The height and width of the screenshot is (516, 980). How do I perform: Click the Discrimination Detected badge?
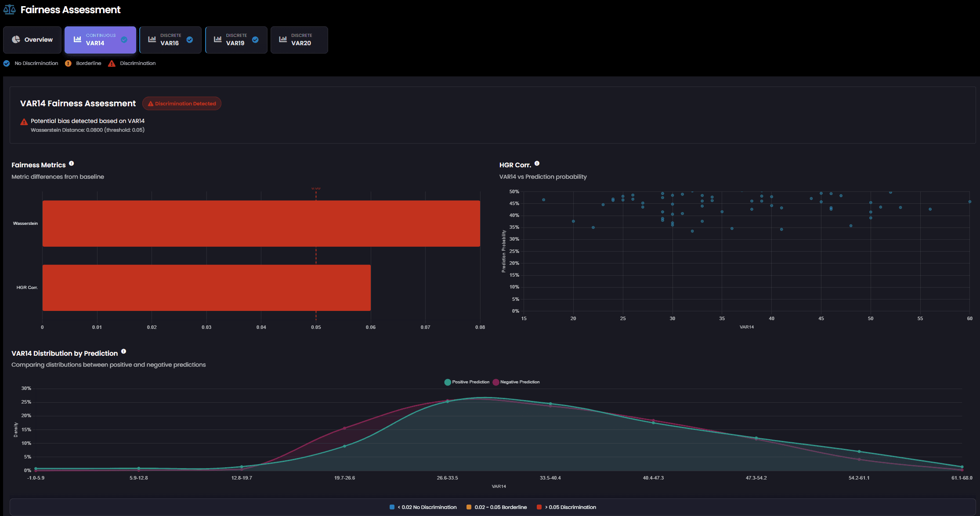(x=182, y=104)
